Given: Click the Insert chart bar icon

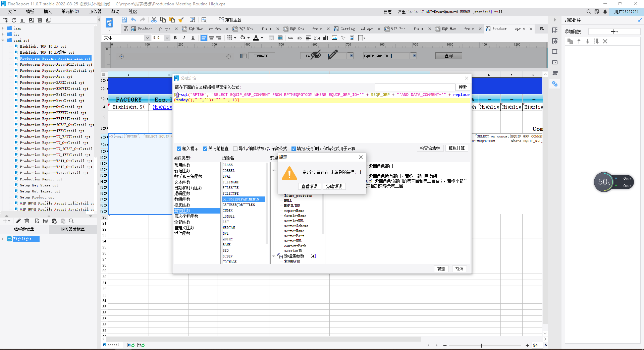Looking at the screenshot, I should point(326,38).
